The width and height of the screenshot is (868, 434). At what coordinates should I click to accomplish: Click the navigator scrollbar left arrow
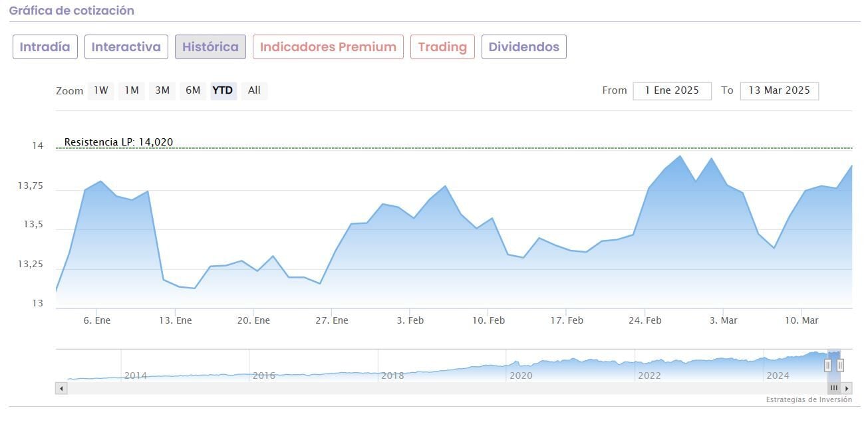(x=61, y=388)
